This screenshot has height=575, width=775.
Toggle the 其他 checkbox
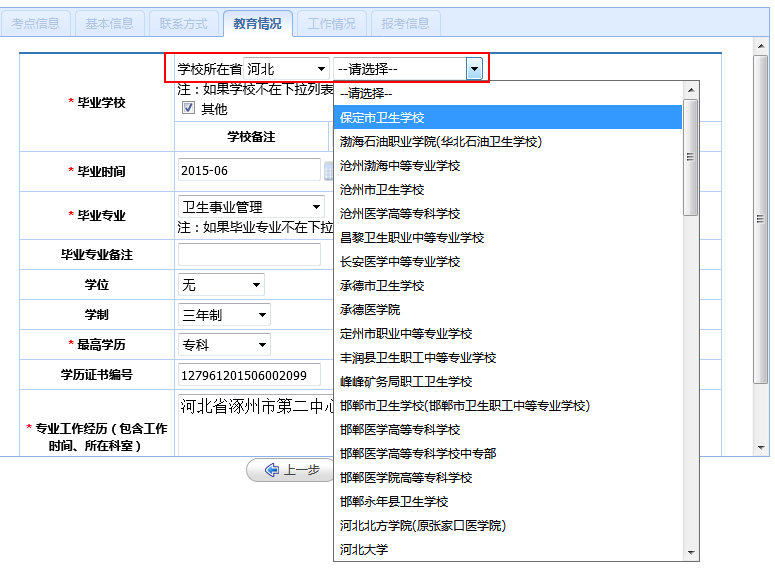pos(188,109)
